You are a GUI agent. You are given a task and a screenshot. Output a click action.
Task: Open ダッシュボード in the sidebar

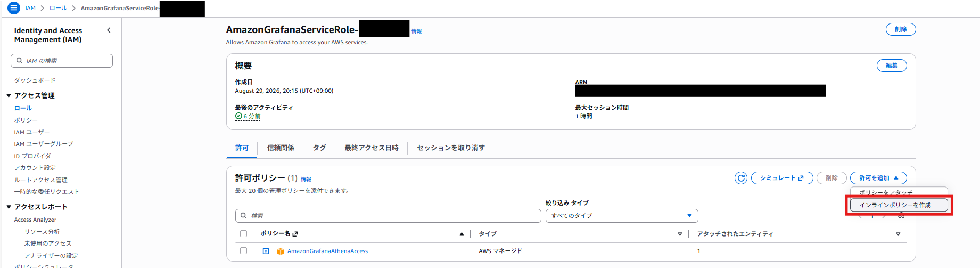pos(35,80)
